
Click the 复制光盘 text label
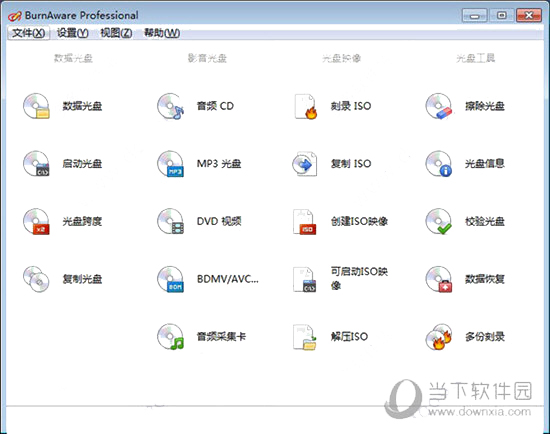[x=82, y=279]
